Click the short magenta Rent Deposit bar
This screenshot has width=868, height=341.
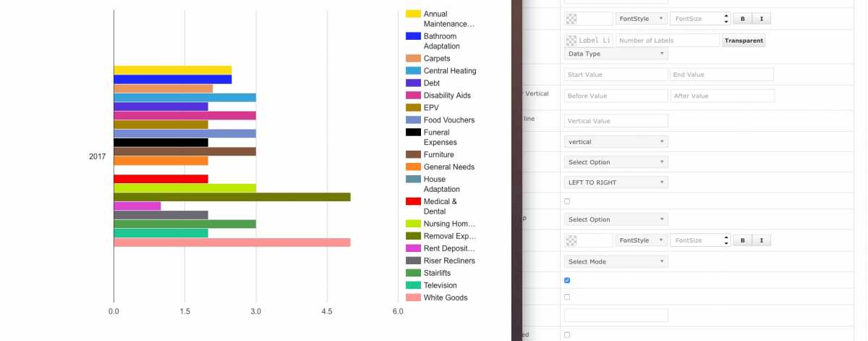coord(137,206)
